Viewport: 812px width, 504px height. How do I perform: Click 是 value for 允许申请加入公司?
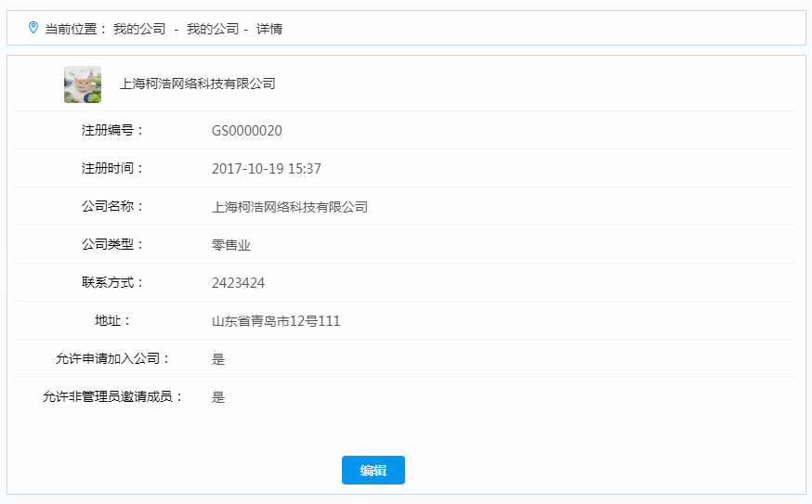(218, 359)
